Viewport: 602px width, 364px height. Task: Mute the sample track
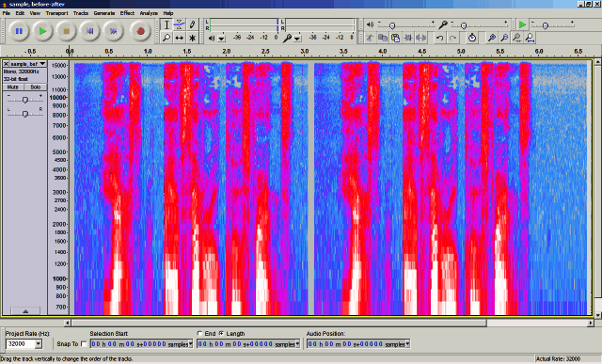pos(12,87)
